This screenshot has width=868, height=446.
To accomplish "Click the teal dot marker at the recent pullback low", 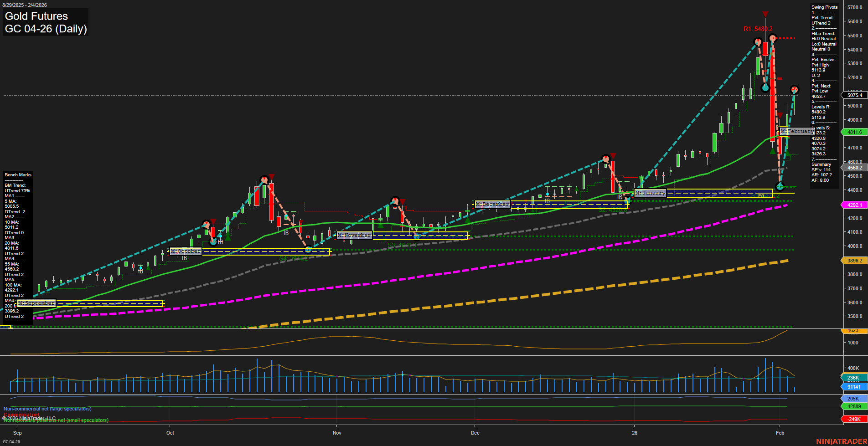I will coord(780,186).
